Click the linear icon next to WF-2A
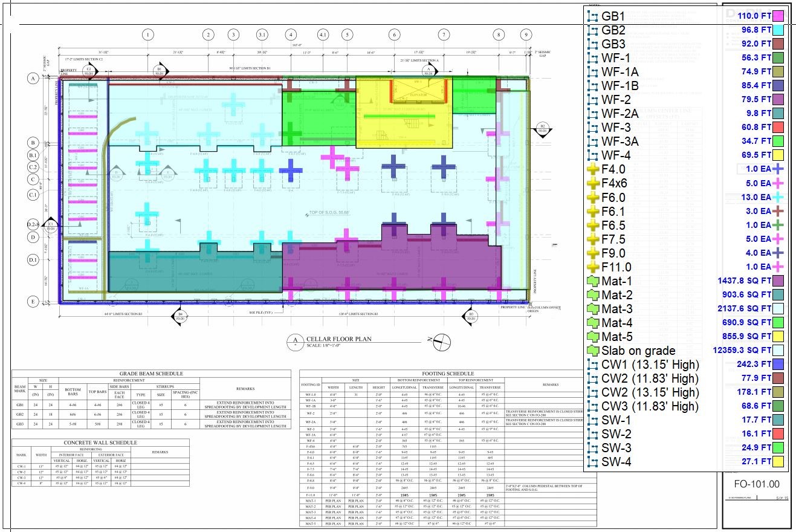 pos(592,113)
